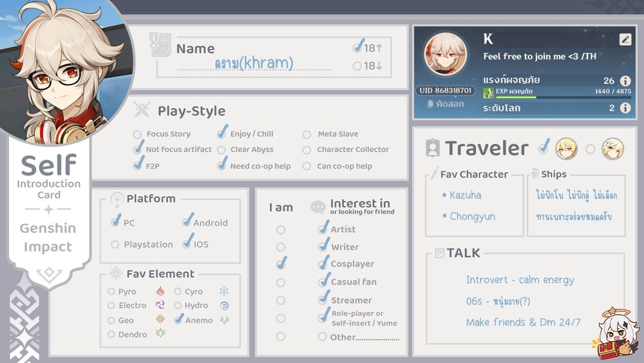Click the Dendro element icon

[x=160, y=333]
